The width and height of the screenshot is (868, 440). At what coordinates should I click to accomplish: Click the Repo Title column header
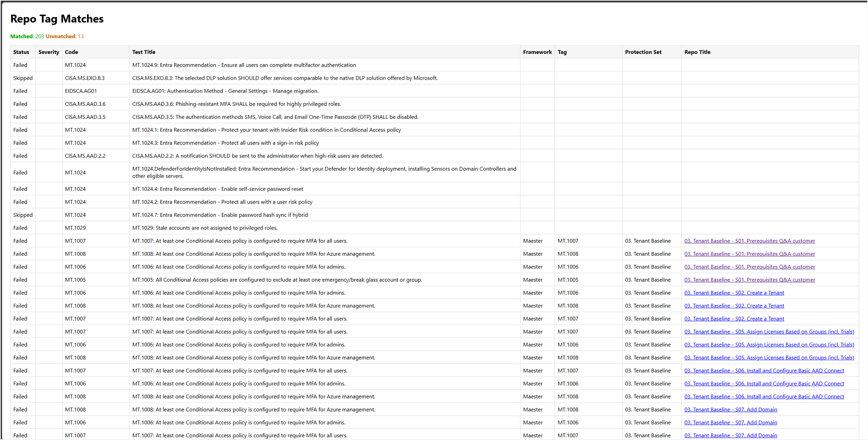coord(697,52)
